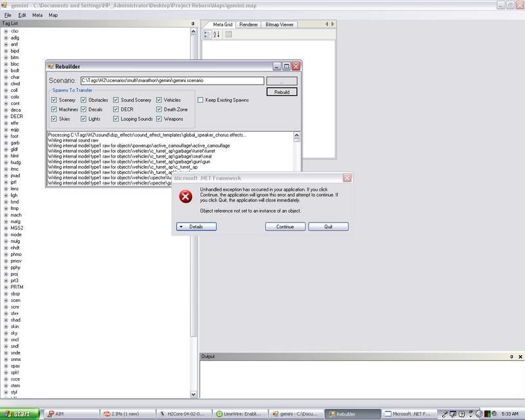Toggle the Death Zone checkbox
This screenshot has height=420, width=525.
coord(159,109)
